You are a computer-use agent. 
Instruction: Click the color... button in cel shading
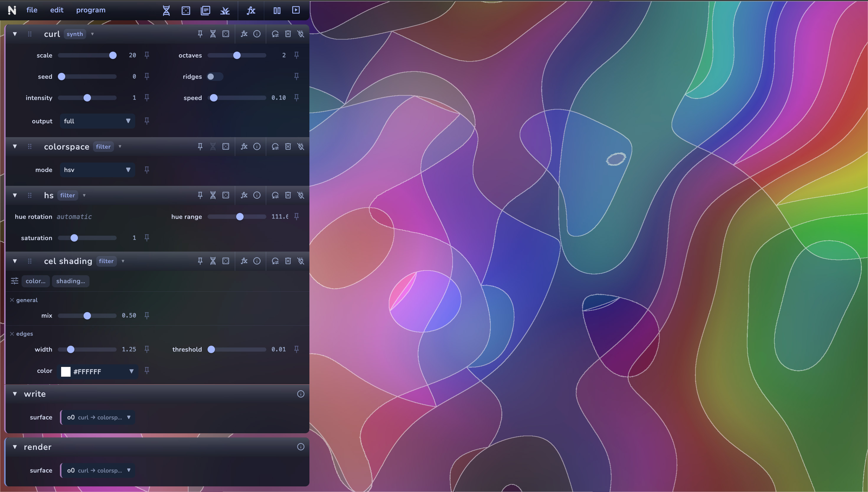pos(35,281)
